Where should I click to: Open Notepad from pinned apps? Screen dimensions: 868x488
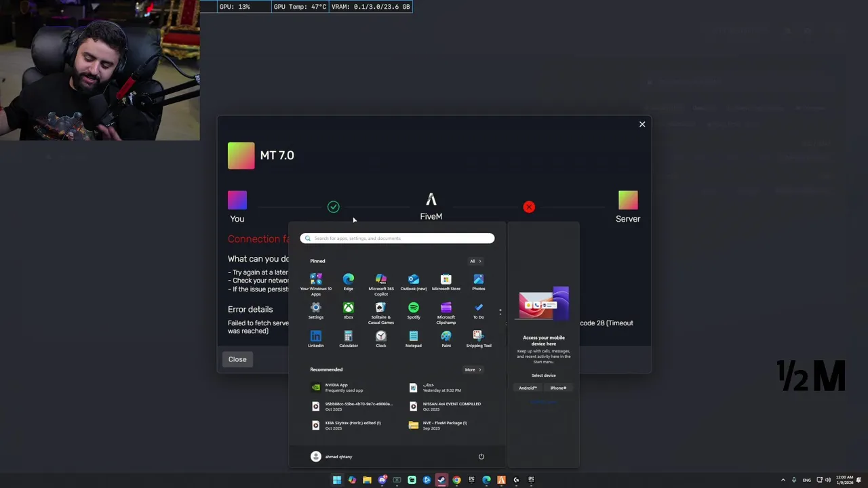pyautogui.click(x=414, y=339)
